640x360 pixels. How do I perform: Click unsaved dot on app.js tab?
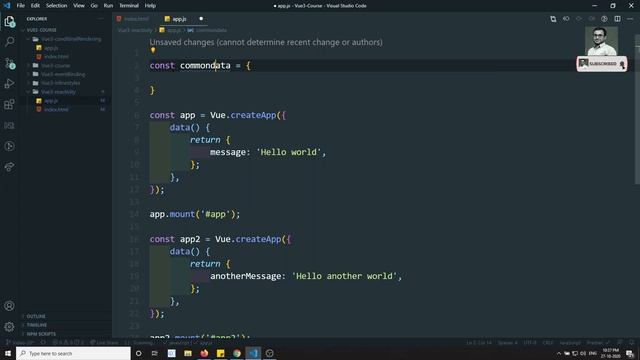[201, 19]
